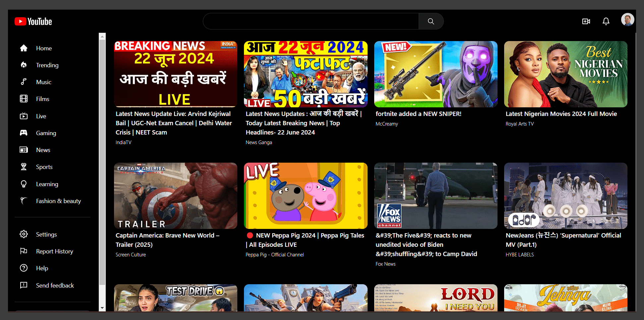The height and width of the screenshot is (320, 644).
Task: Click the search magnifier button
Action: point(431,22)
